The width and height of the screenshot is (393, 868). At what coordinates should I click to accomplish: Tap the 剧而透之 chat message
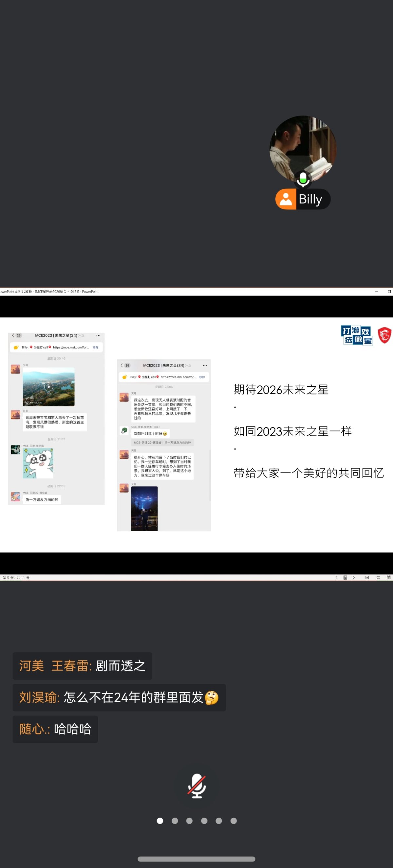[x=82, y=666]
